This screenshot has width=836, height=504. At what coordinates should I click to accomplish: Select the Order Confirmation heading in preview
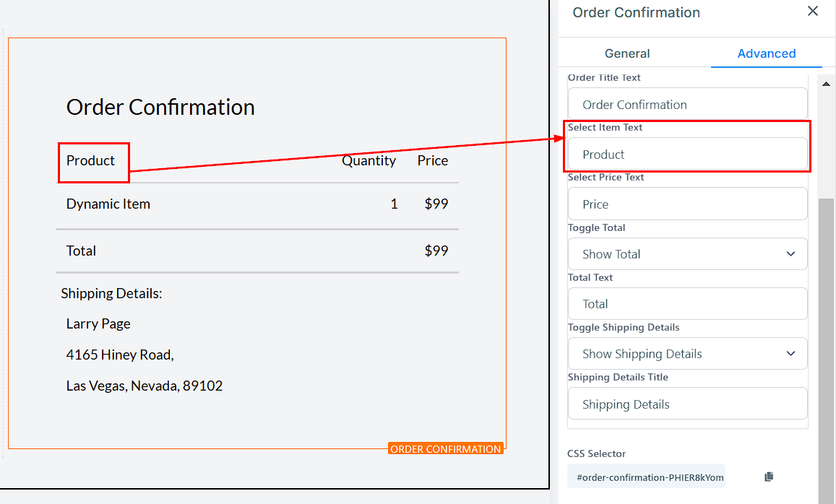[x=160, y=108]
